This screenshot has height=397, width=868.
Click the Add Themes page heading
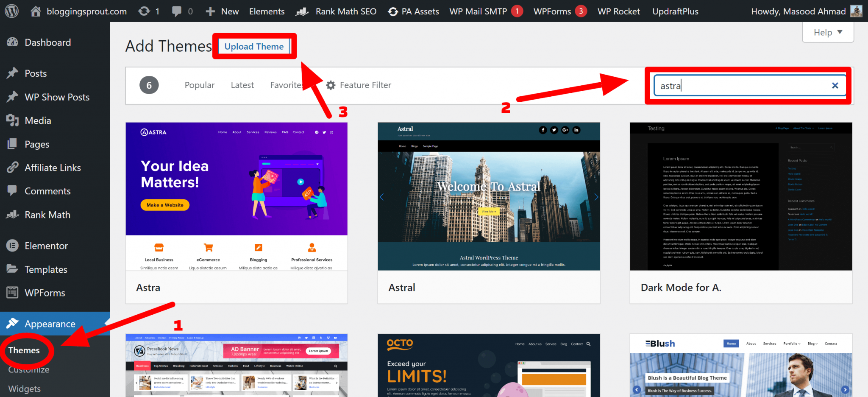point(168,46)
